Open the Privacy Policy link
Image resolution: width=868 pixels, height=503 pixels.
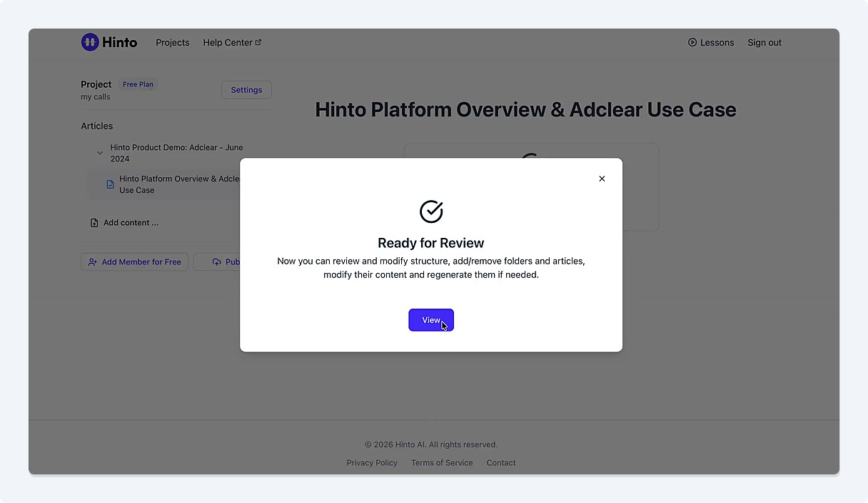coord(372,463)
